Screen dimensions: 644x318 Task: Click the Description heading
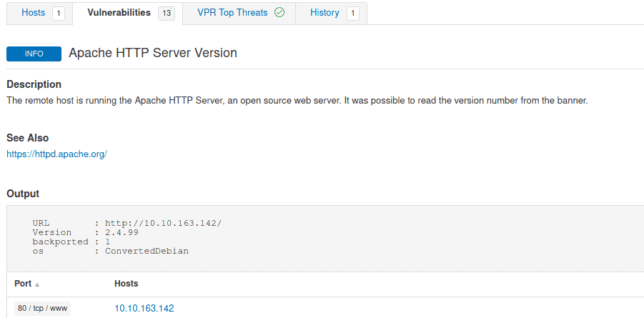(x=34, y=84)
